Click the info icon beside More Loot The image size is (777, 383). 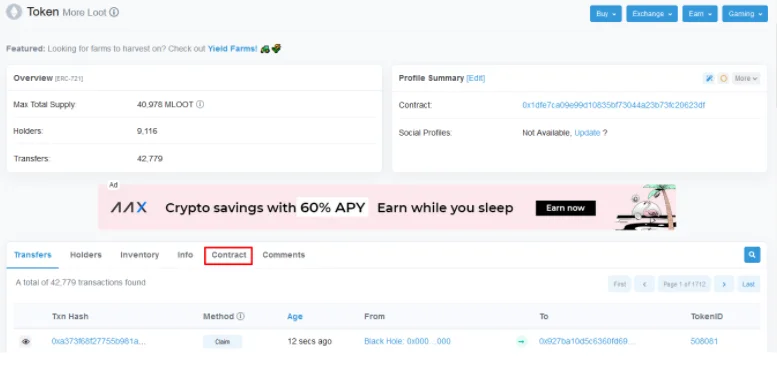[114, 12]
